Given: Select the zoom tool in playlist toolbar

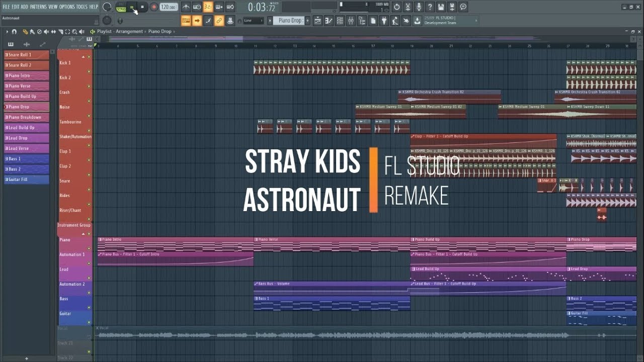Looking at the screenshot, I should [74, 31].
